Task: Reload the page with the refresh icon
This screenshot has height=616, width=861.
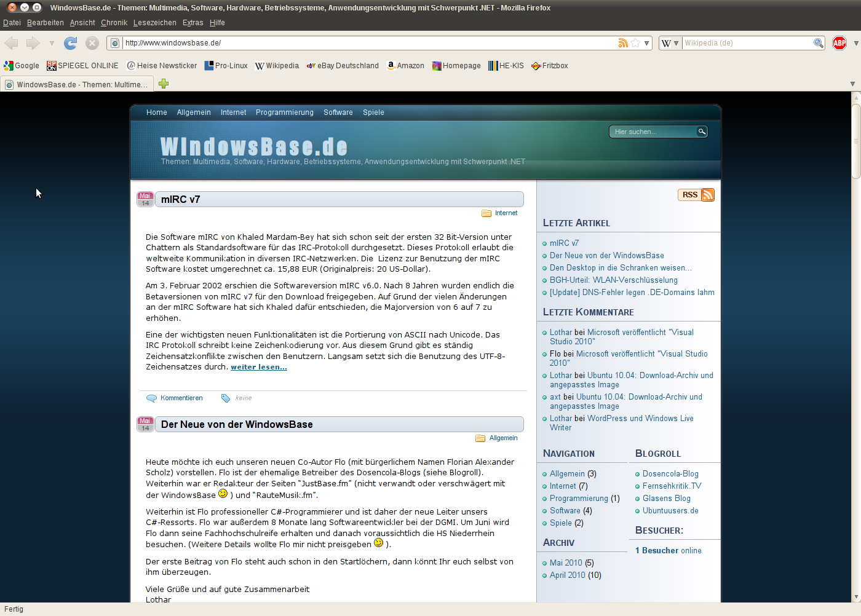Action: [x=71, y=43]
